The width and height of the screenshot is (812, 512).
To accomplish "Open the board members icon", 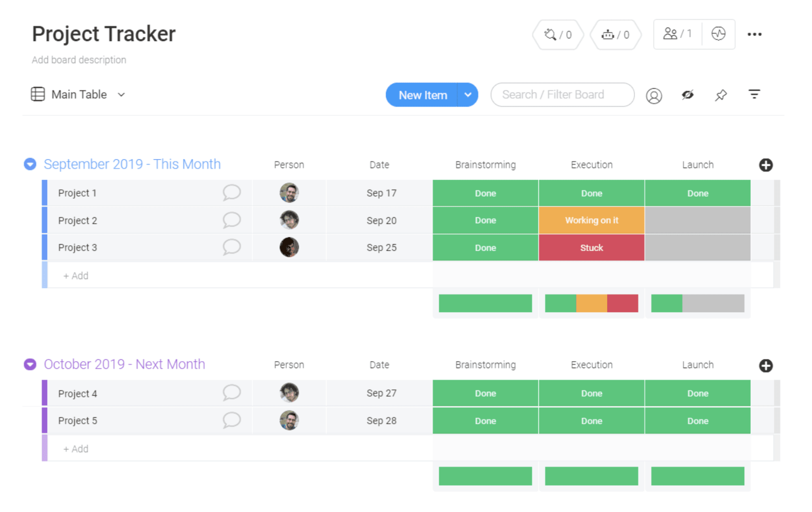I will [x=677, y=34].
